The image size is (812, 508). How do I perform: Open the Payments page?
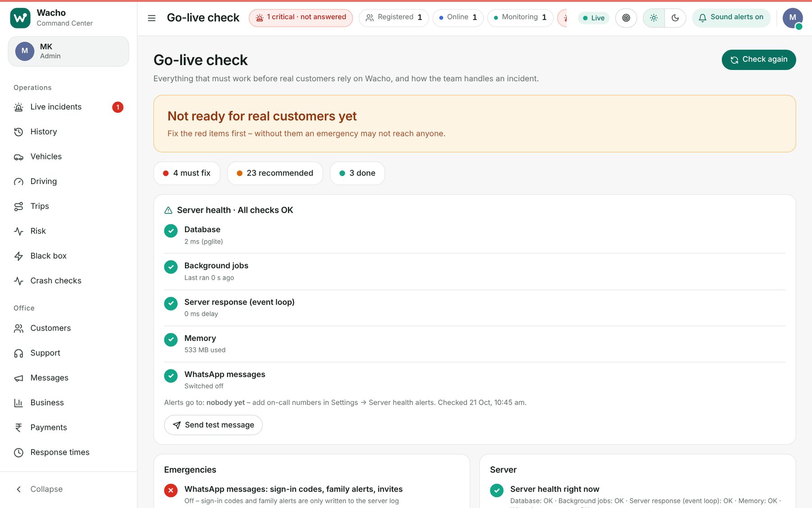coord(68,428)
